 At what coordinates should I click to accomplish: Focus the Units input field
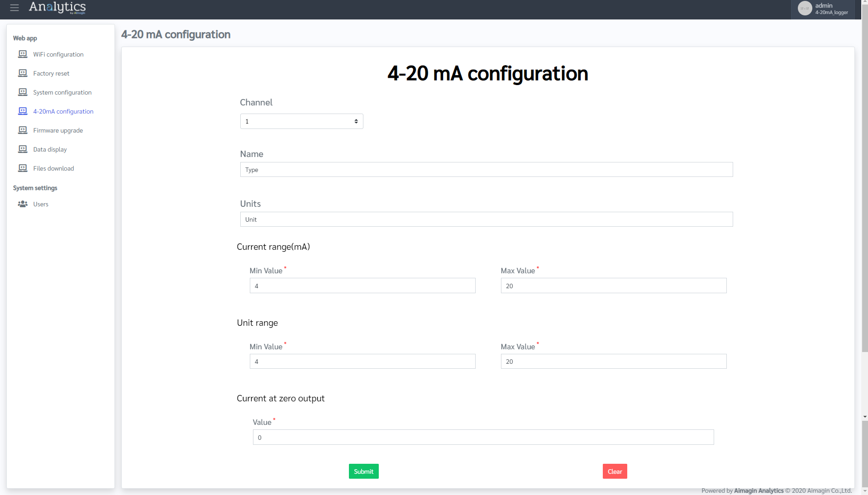[486, 219]
